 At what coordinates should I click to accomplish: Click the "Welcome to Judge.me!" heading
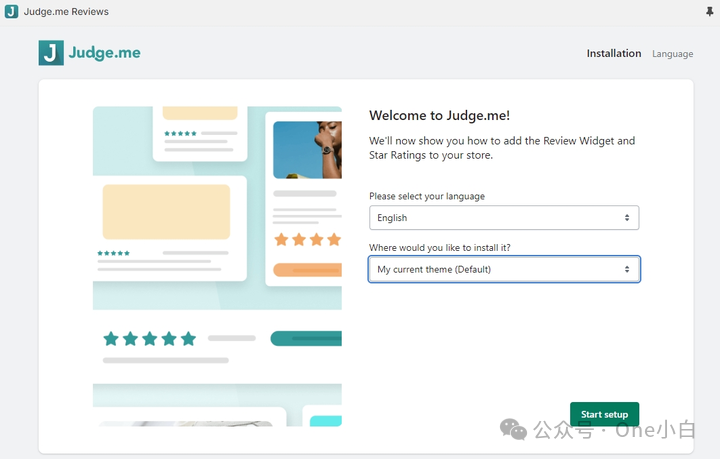(x=440, y=116)
